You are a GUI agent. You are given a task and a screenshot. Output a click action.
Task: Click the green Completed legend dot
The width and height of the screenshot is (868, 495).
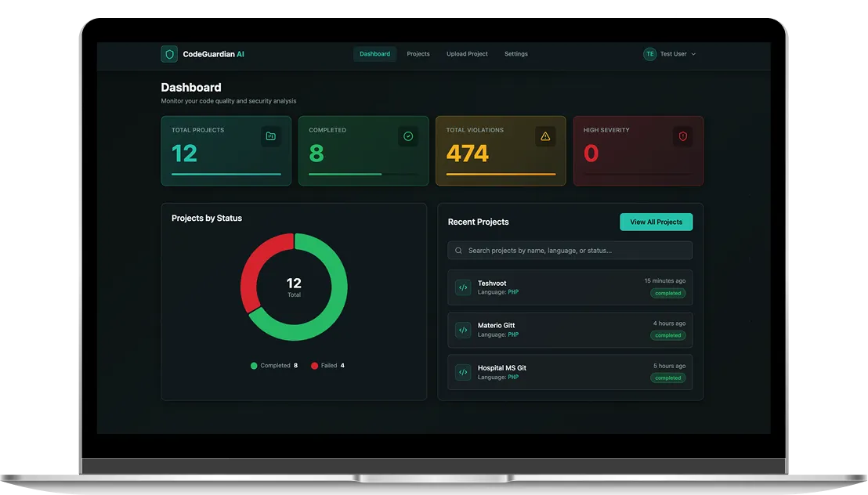click(x=254, y=366)
